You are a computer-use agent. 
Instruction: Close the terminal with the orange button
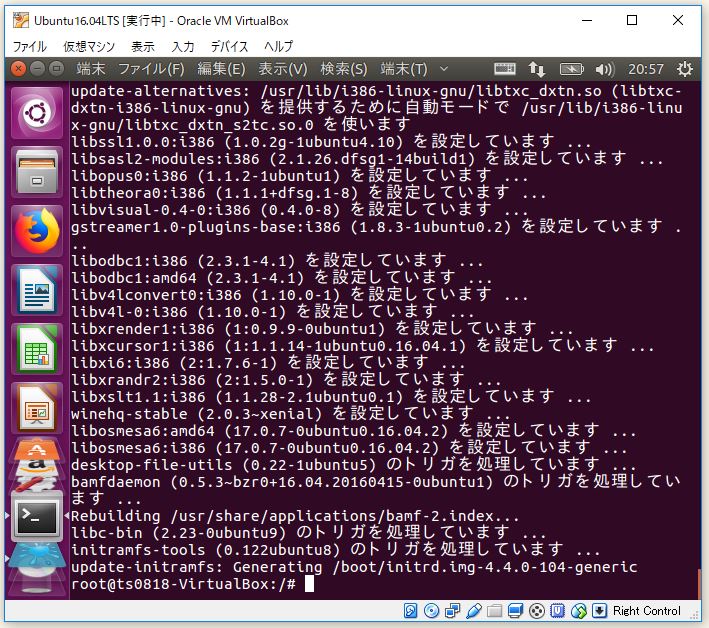18,69
